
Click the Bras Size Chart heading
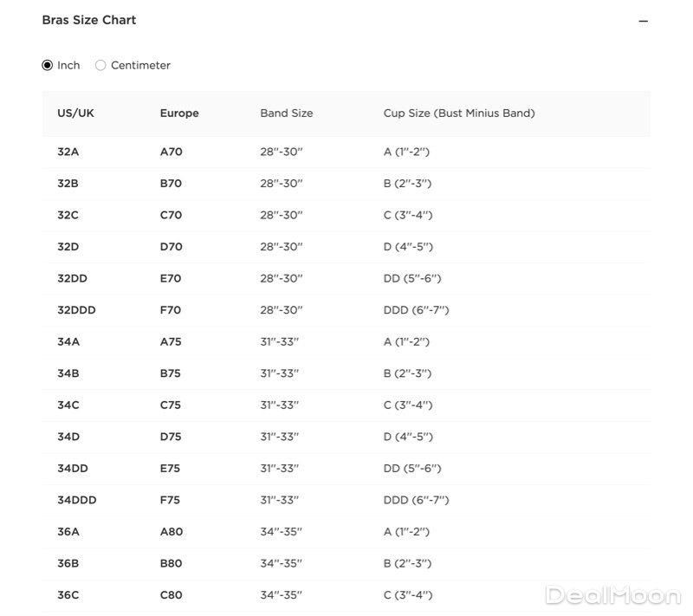click(88, 20)
